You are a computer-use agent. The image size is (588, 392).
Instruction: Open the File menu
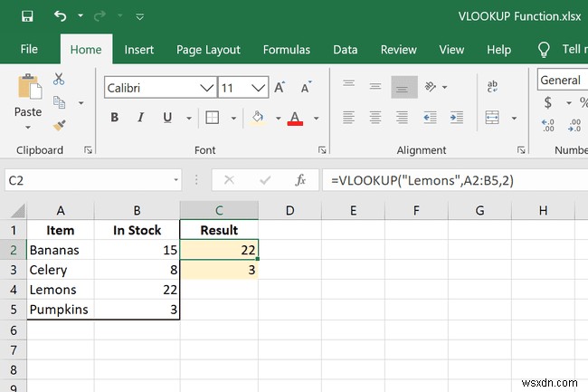[x=29, y=49]
